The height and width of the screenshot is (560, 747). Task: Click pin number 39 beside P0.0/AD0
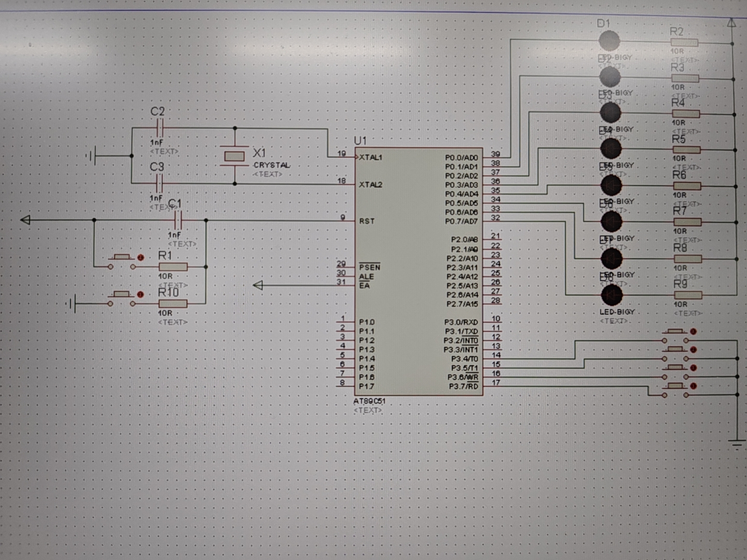click(495, 154)
